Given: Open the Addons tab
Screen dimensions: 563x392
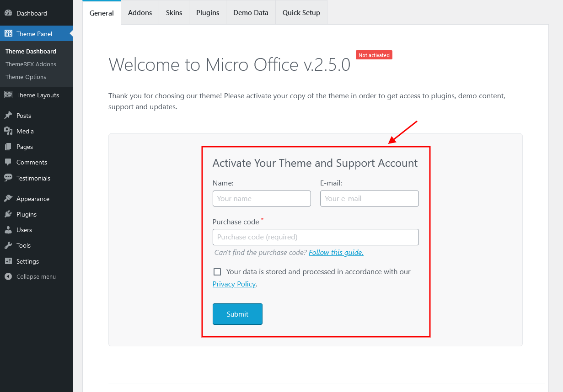Looking at the screenshot, I should pyautogui.click(x=140, y=12).
